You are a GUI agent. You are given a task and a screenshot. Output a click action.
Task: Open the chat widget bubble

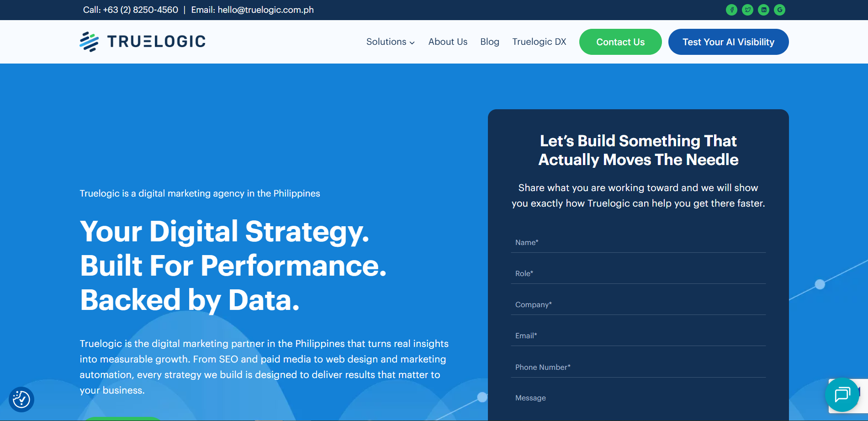tap(842, 394)
